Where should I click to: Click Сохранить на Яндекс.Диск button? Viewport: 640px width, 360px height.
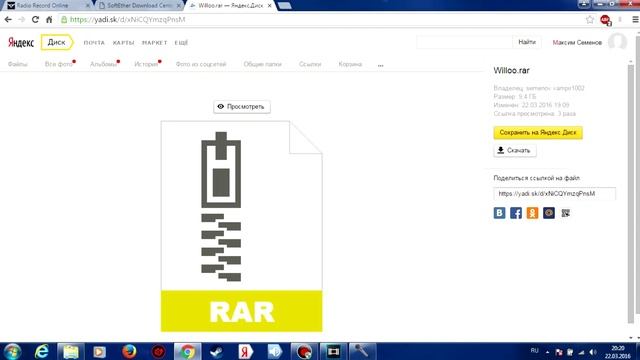(538, 133)
